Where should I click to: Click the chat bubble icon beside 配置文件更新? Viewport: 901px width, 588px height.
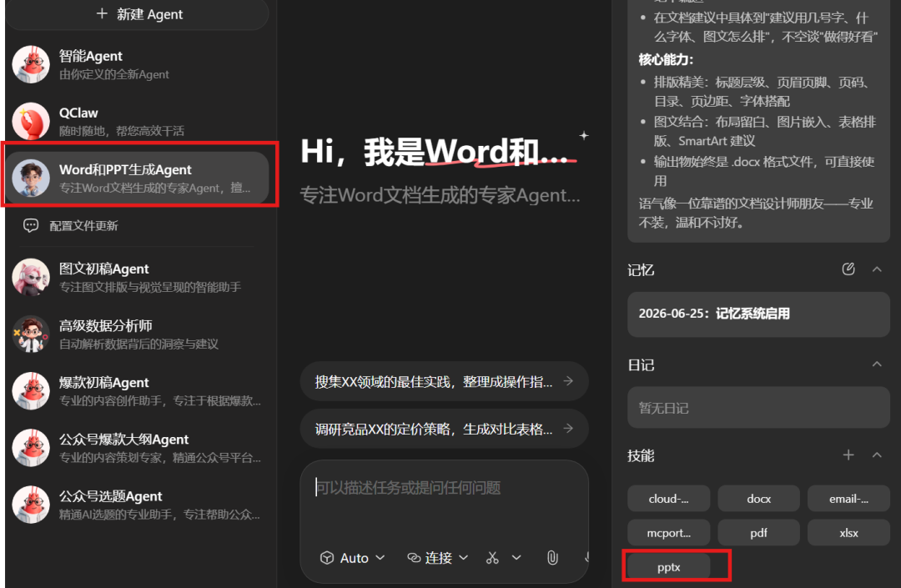[31, 226]
